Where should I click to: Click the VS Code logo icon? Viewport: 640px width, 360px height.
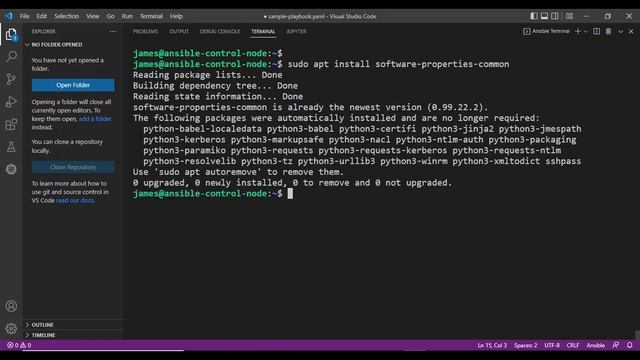(x=9, y=16)
